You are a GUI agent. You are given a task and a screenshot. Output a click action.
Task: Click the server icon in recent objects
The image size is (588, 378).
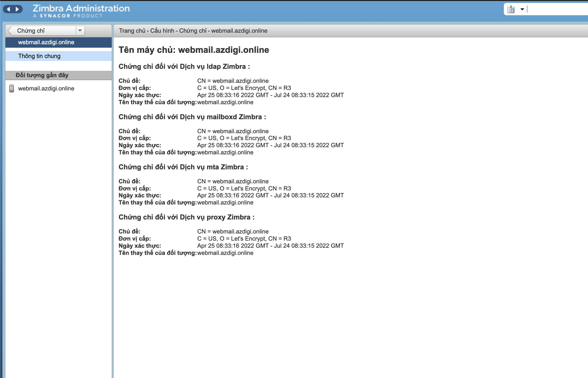12,88
